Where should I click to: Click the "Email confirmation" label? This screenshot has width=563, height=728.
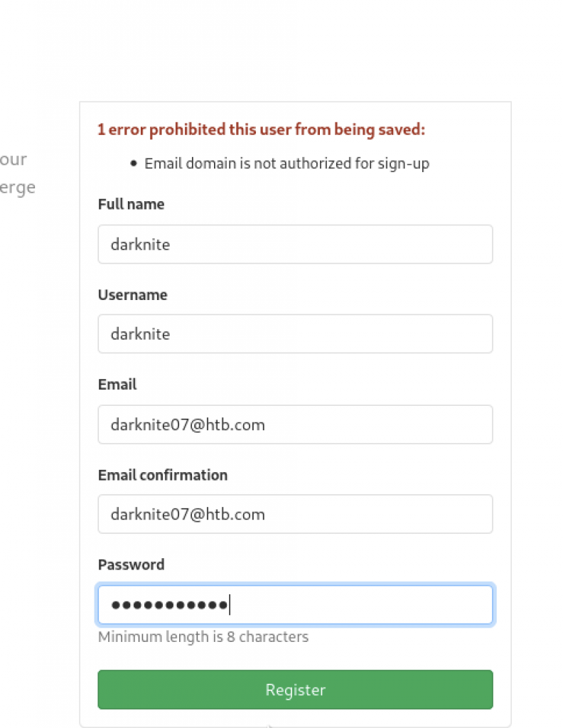coord(163,475)
